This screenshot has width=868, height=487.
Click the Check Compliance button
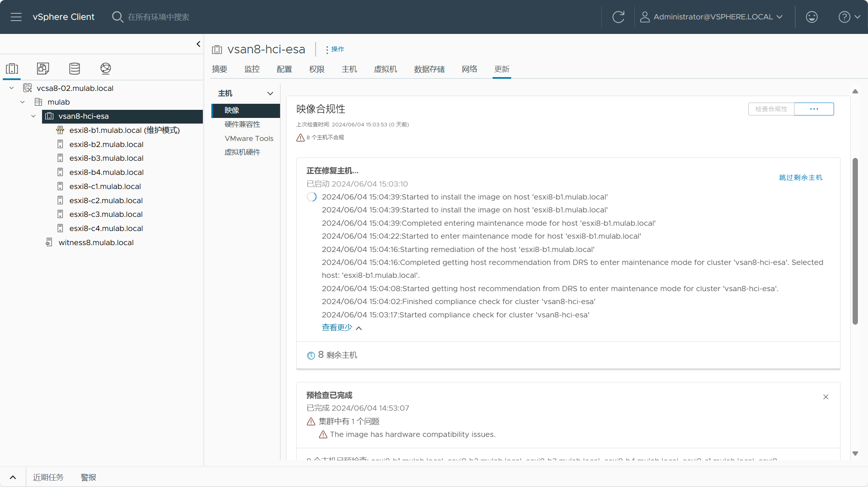coord(771,109)
